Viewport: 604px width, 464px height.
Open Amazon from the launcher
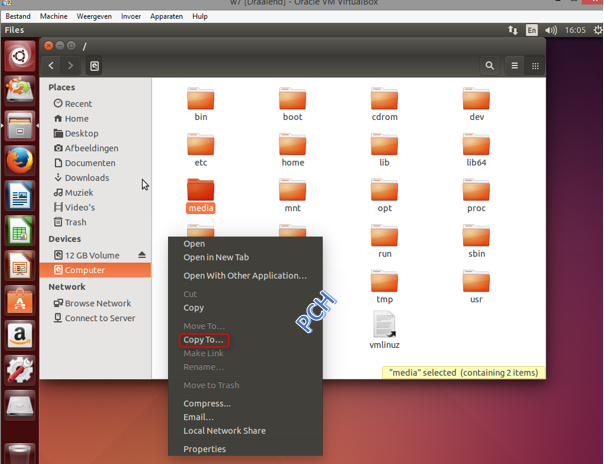click(x=20, y=336)
